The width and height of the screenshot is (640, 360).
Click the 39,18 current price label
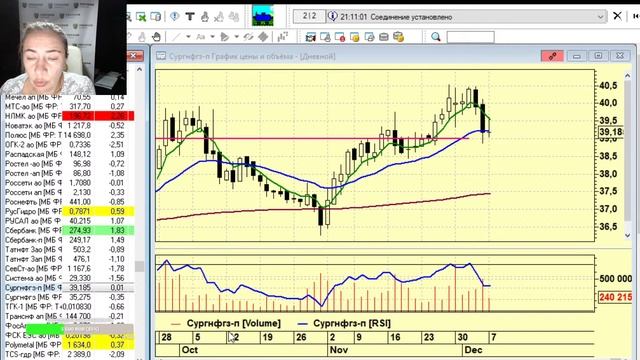click(x=611, y=132)
